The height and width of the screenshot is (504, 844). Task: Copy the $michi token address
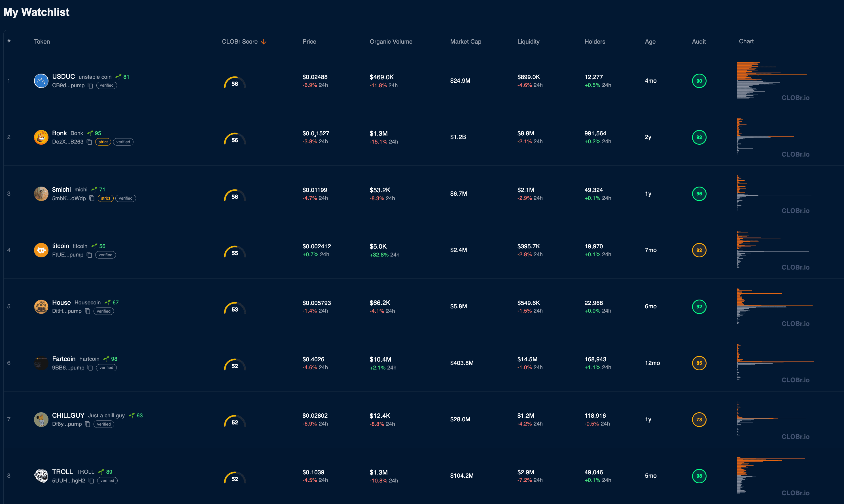[92, 198]
